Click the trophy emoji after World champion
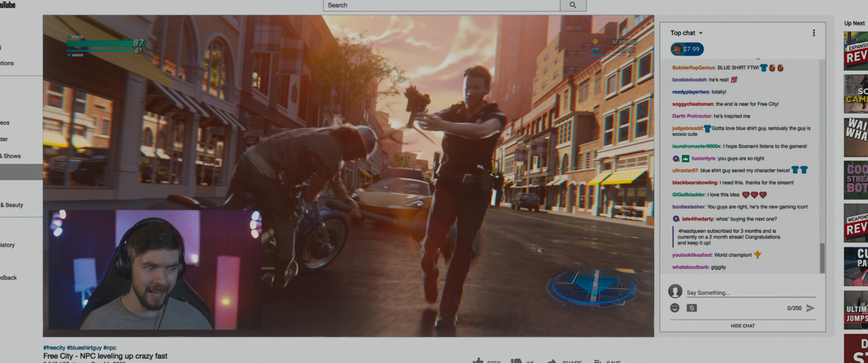 point(758,255)
